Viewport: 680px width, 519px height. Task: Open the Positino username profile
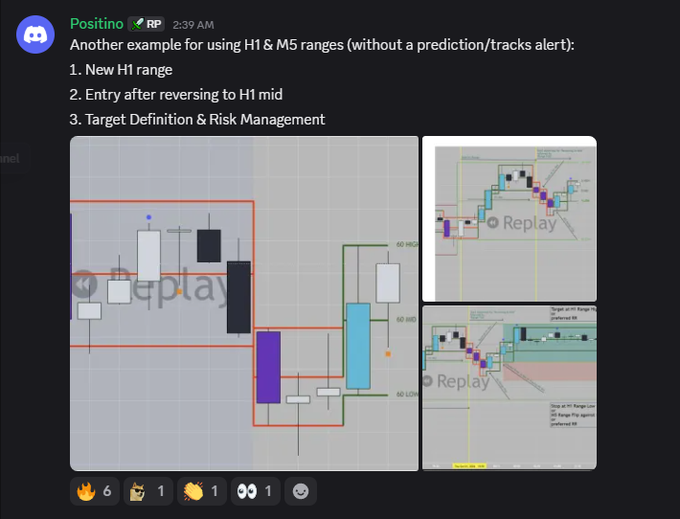click(x=97, y=24)
